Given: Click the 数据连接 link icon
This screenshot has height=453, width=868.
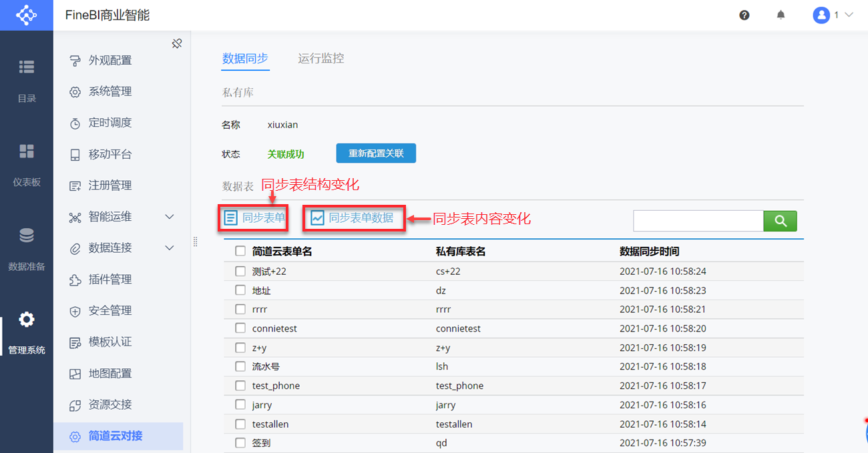Looking at the screenshot, I should pyautogui.click(x=75, y=248).
